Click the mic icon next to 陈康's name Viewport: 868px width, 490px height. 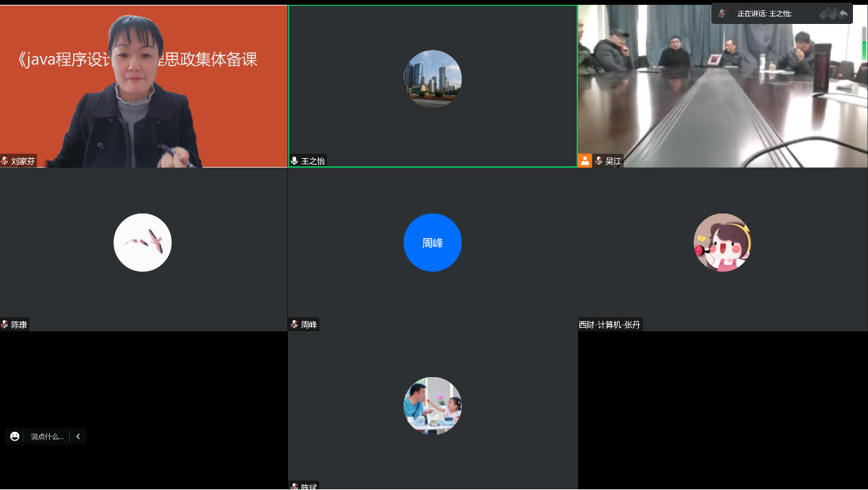click(3, 324)
